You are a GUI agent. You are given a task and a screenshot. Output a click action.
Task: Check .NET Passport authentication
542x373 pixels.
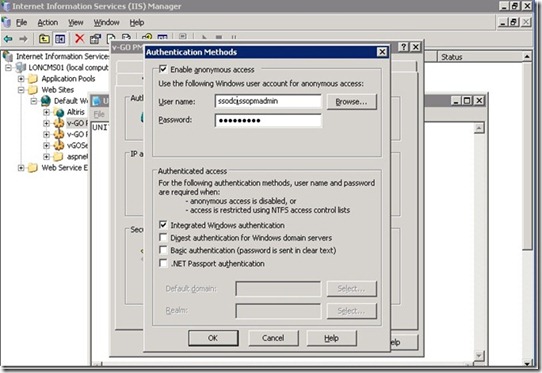163,263
